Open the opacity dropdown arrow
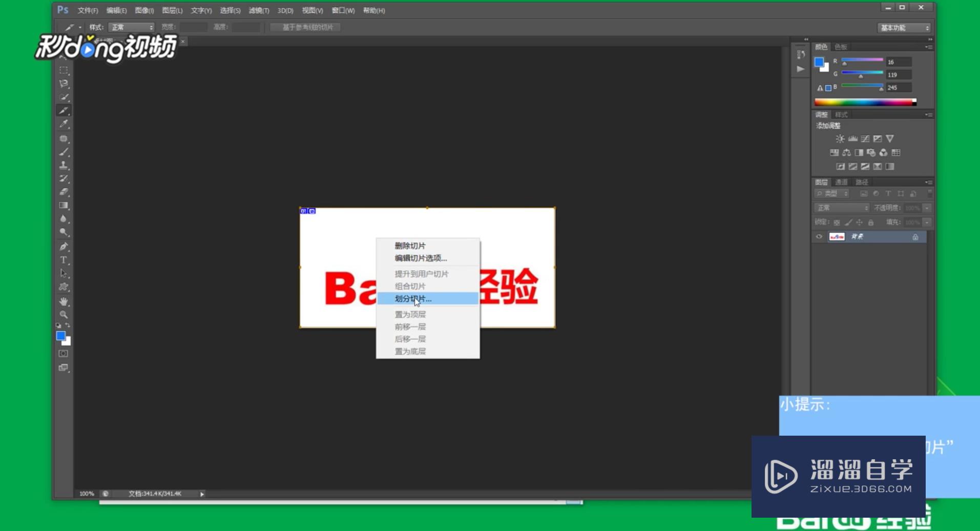The width and height of the screenshot is (980, 531). [x=927, y=208]
